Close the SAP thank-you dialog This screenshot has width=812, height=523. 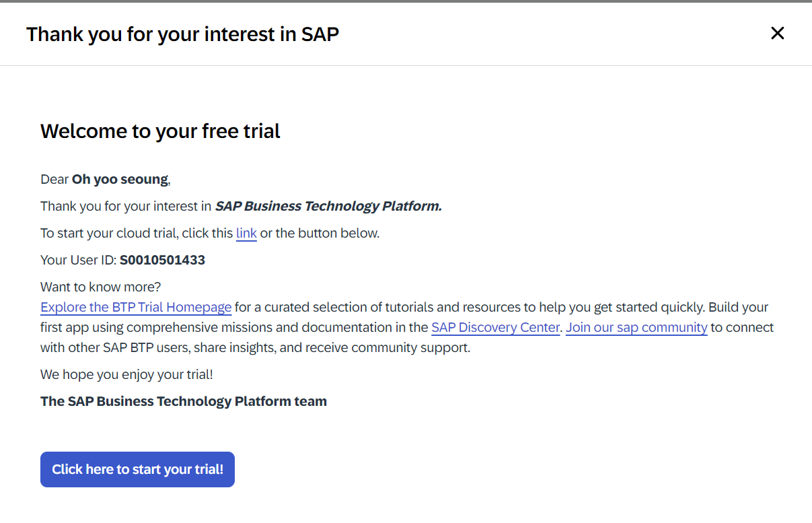(x=777, y=33)
